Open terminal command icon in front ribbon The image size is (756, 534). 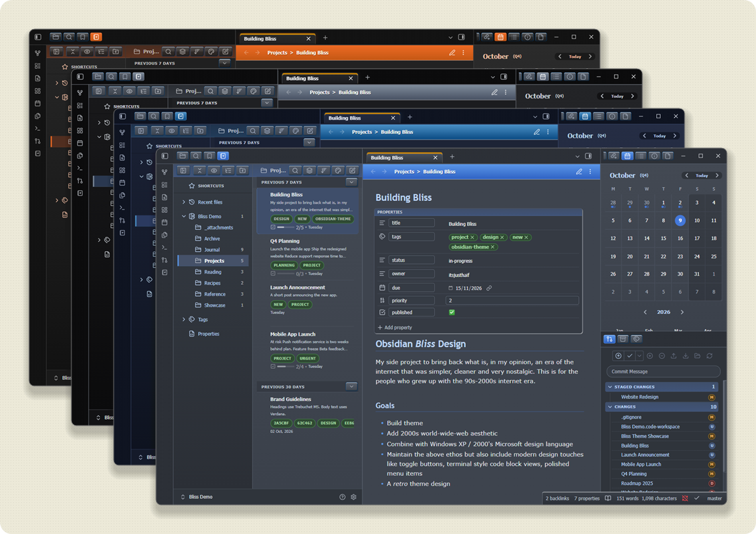coord(165,247)
